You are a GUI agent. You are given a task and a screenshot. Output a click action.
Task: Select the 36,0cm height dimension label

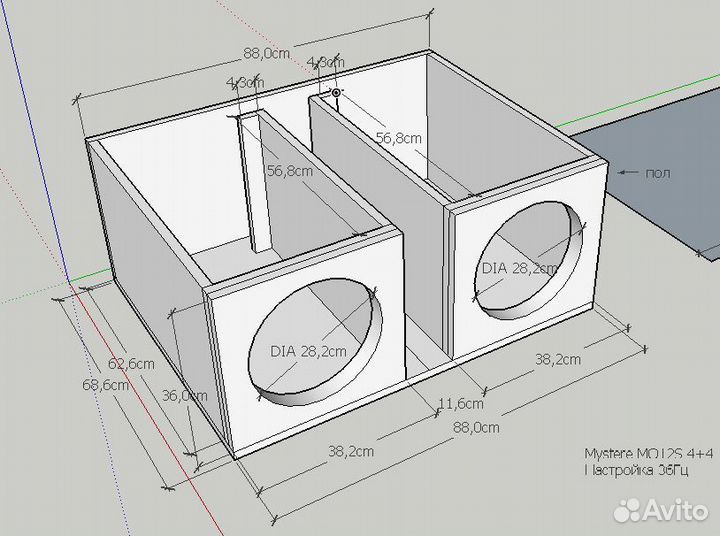[177, 395]
